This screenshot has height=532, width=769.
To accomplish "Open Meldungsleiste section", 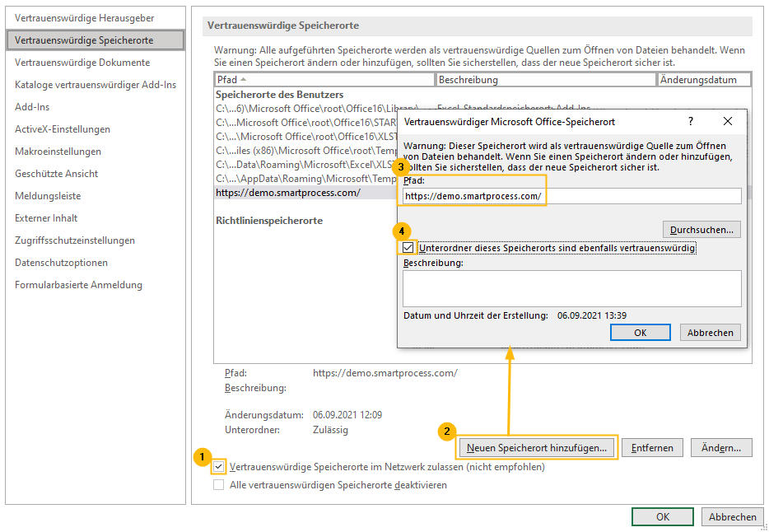I will 48,196.
